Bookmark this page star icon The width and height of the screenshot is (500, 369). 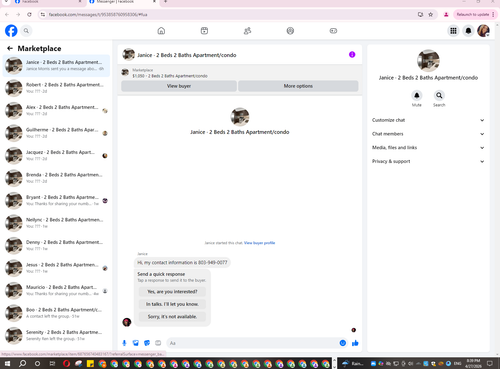tap(430, 14)
